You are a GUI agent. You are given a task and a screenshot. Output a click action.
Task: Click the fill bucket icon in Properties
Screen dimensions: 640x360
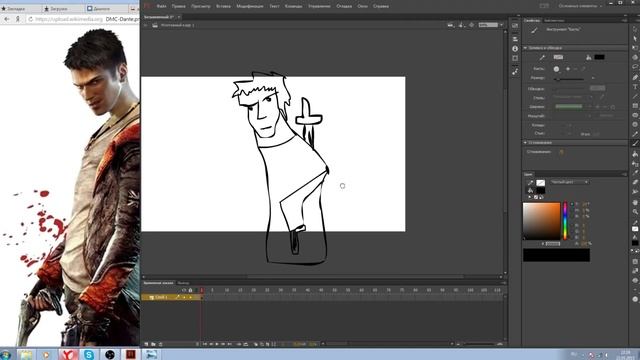[589, 57]
